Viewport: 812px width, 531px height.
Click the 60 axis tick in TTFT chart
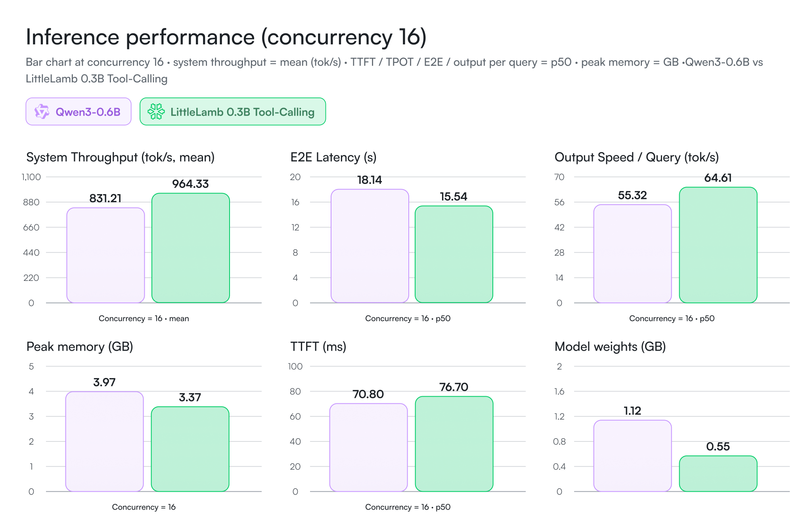tap(295, 416)
